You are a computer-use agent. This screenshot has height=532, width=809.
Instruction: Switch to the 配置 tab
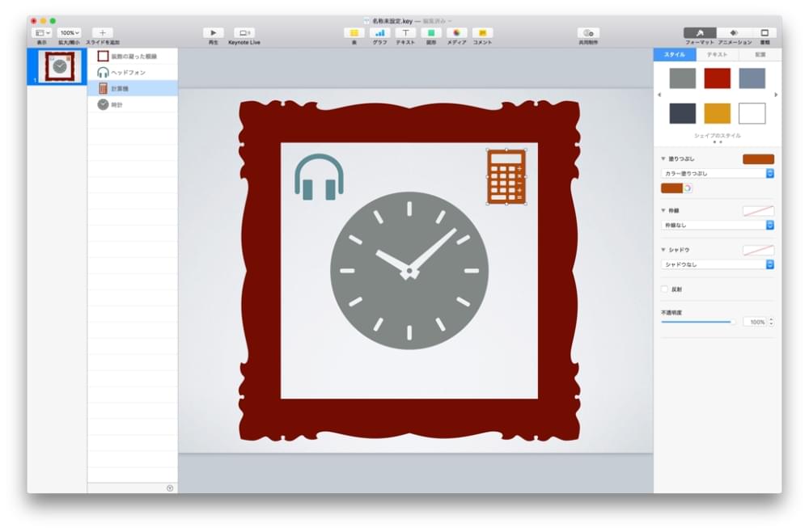click(x=760, y=55)
